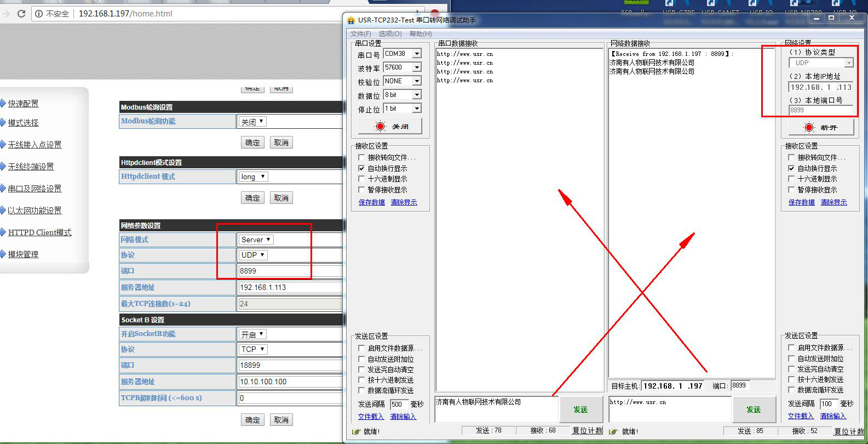Click the 目标主机 IP address field
The width and height of the screenshot is (868, 444).
673,386
